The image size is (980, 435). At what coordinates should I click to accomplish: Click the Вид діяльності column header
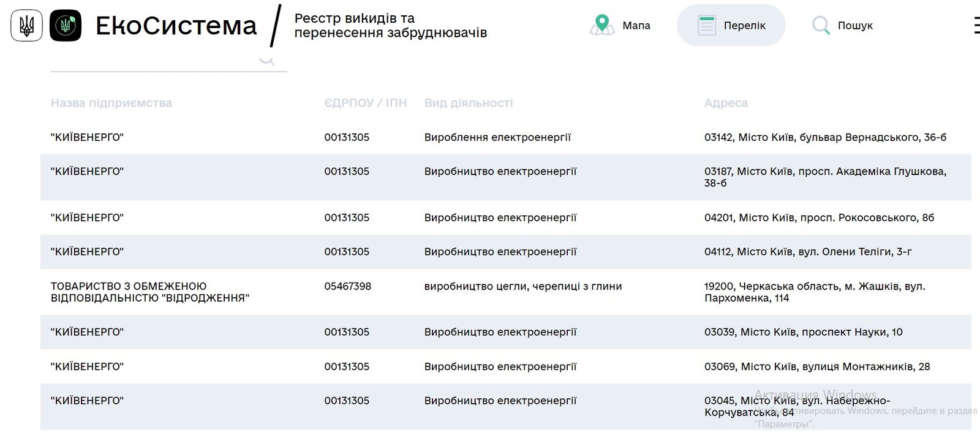coord(468,103)
